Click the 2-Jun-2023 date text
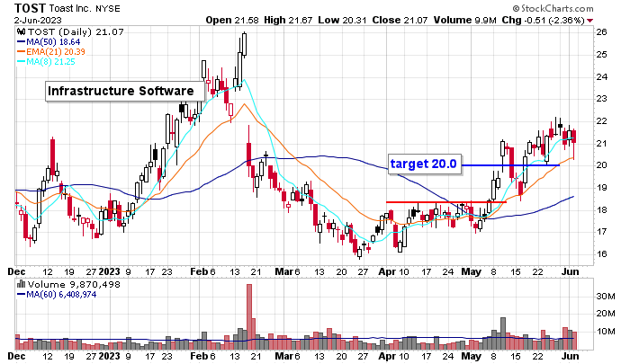630x364 pixels. [x=31, y=19]
